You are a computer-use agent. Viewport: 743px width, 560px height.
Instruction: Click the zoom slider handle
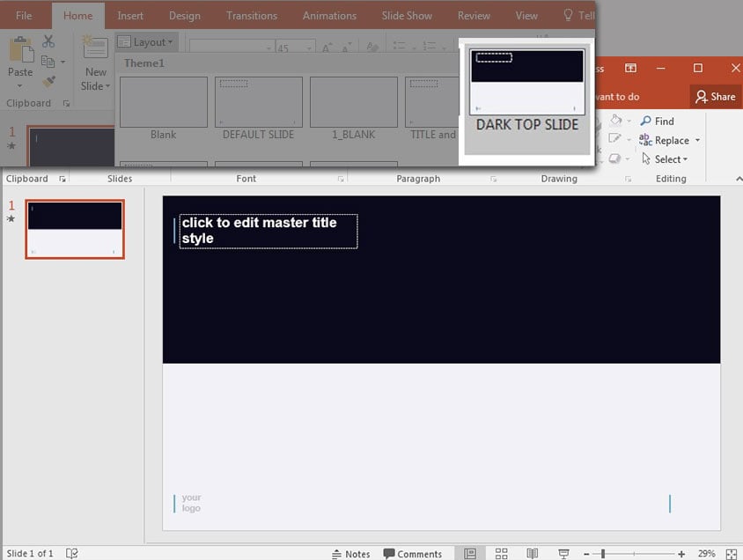click(x=603, y=554)
